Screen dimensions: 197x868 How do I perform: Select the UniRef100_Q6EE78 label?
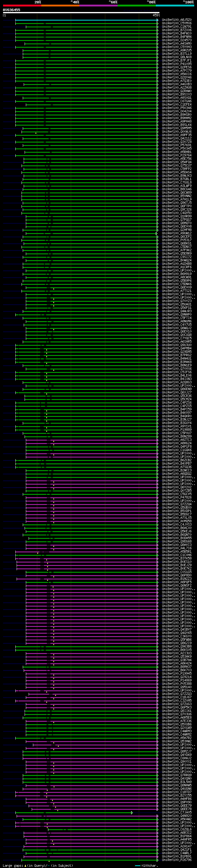point(176,809)
